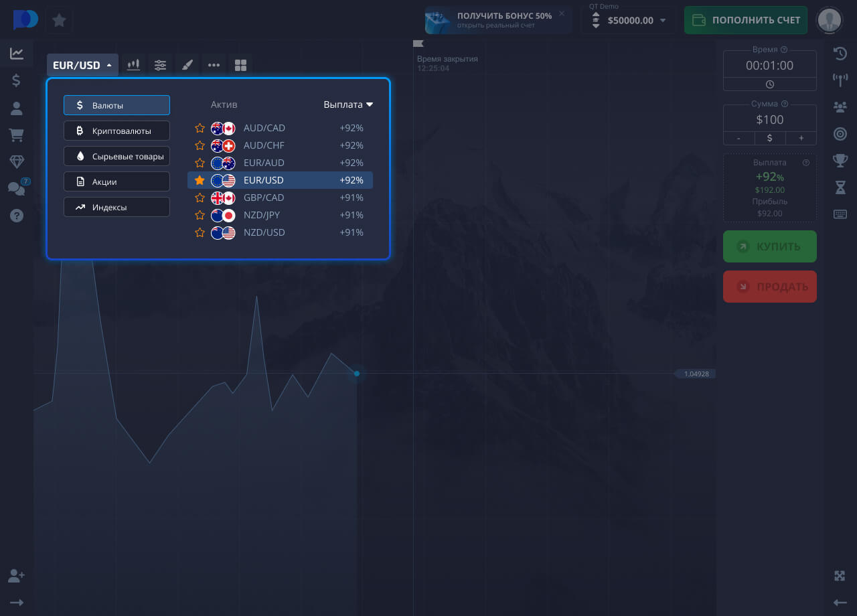
Task: Switch to the Акции category
Action: 116,181
